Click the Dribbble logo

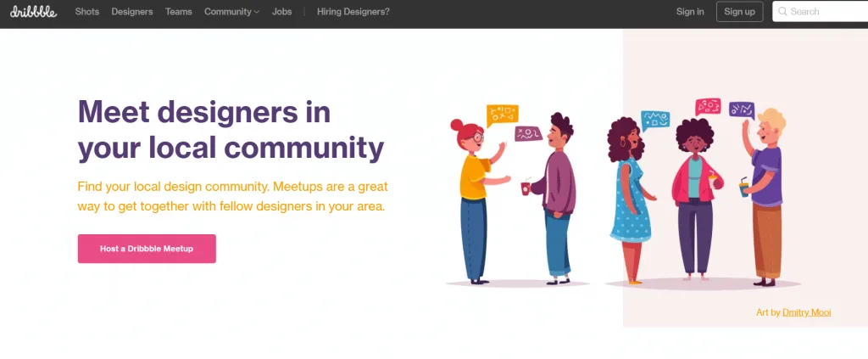(33, 12)
